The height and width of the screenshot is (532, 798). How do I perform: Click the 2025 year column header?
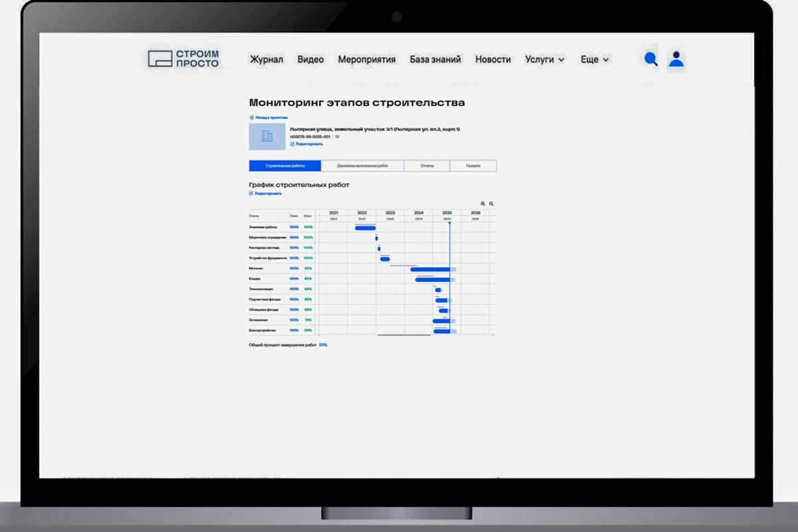click(447, 213)
